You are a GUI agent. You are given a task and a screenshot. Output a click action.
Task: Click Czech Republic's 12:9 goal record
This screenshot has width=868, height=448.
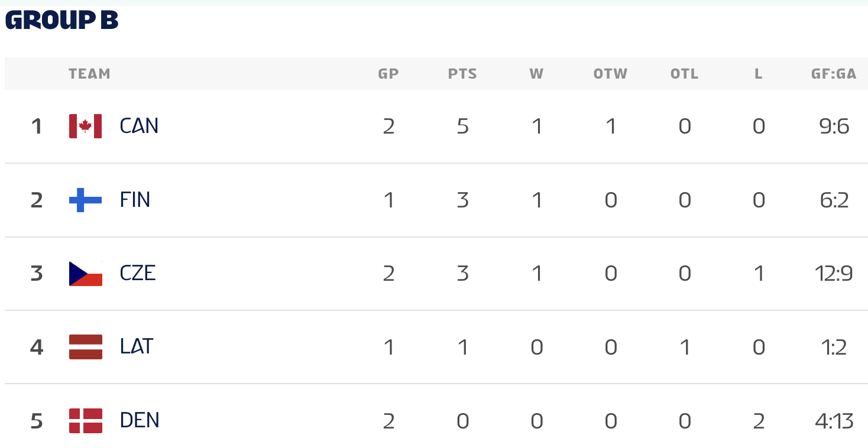pyautogui.click(x=834, y=273)
